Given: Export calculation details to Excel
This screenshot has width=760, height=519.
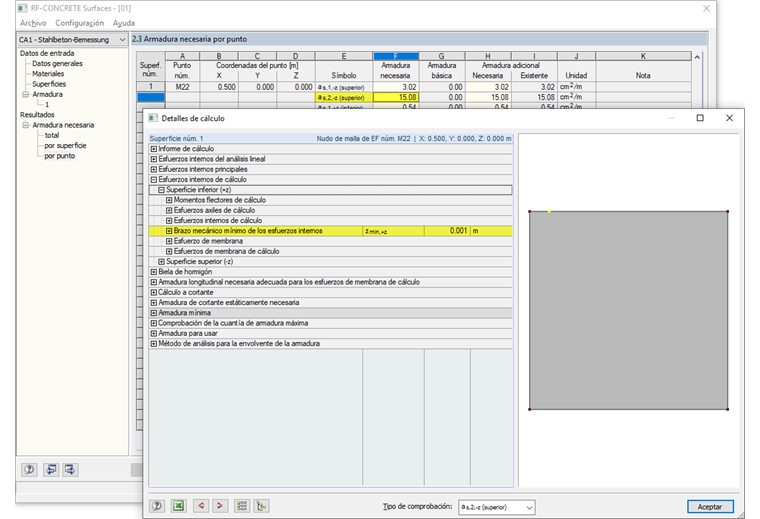Looking at the screenshot, I should point(178,506).
